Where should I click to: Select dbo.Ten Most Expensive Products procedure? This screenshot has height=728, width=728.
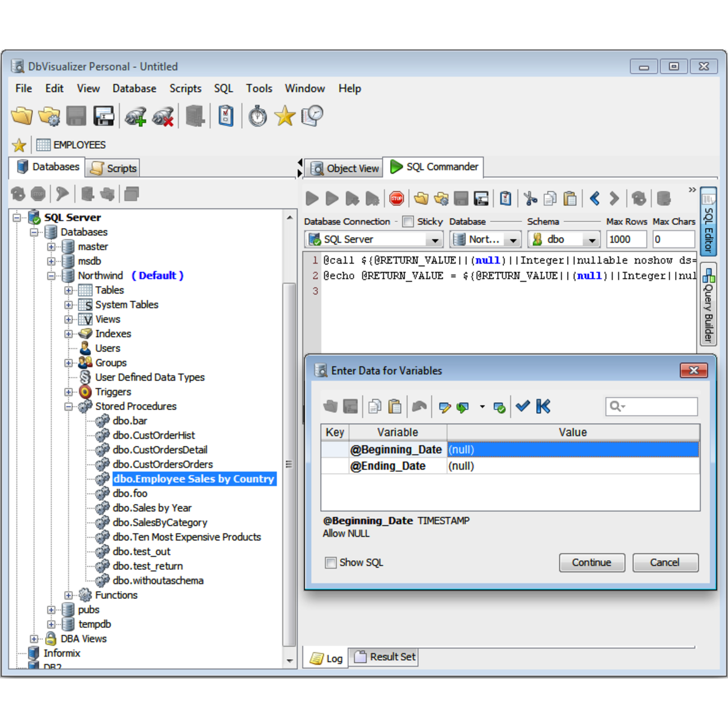pyautogui.click(x=187, y=537)
